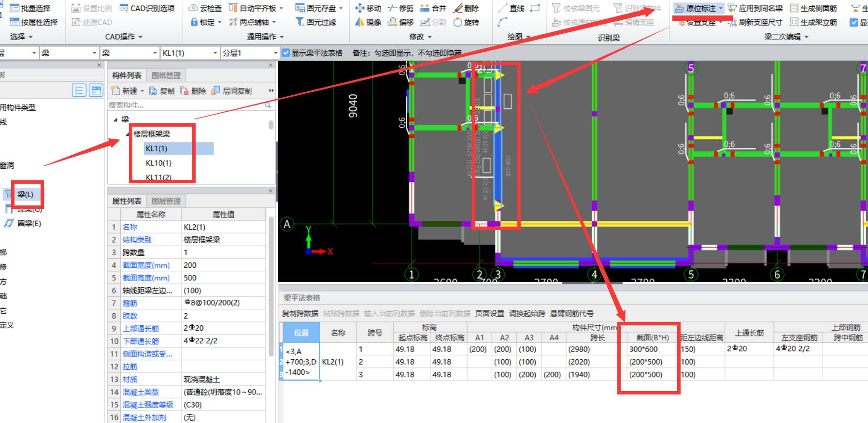This screenshot has width=868, height=423.
Task: Click the 删除 delete tool in ribbon
Action: click(x=466, y=8)
